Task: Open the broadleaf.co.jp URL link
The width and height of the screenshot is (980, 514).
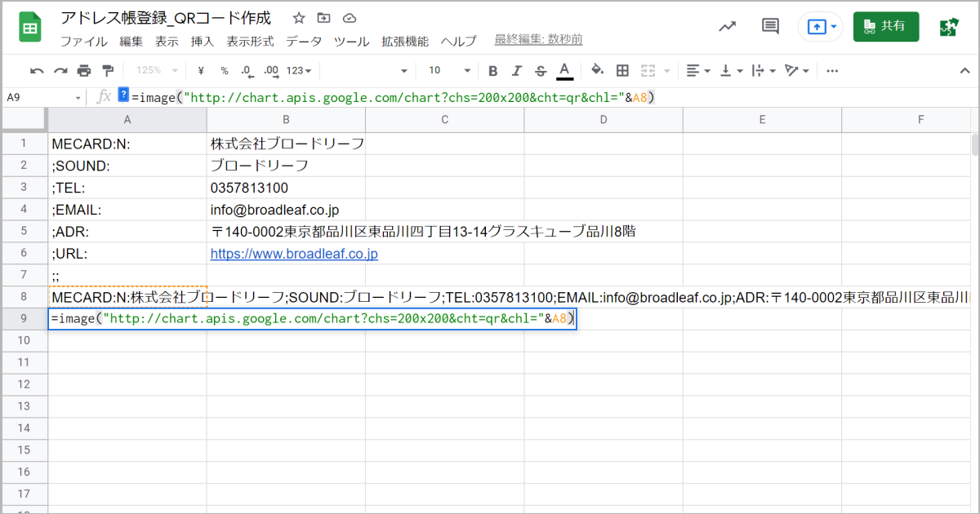Action: pyautogui.click(x=294, y=254)
